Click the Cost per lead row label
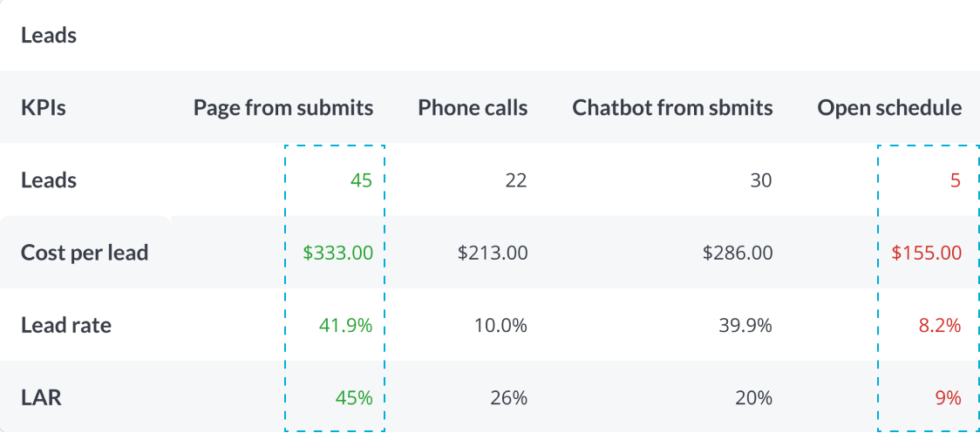 click(85, 253)
